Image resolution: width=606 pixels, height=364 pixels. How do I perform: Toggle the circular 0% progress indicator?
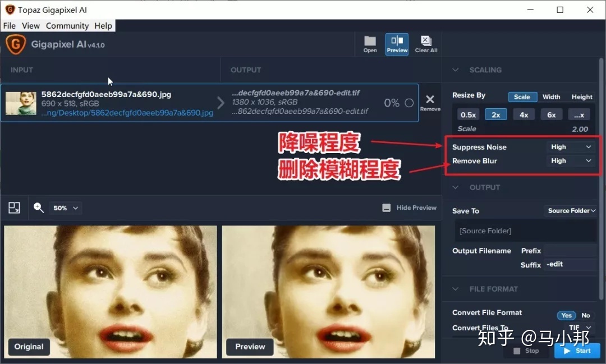click(x=409, y=103)
